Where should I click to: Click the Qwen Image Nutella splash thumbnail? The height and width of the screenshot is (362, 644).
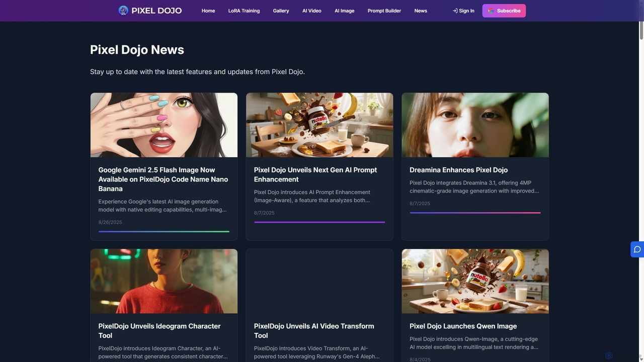click(x=475, y=281)
